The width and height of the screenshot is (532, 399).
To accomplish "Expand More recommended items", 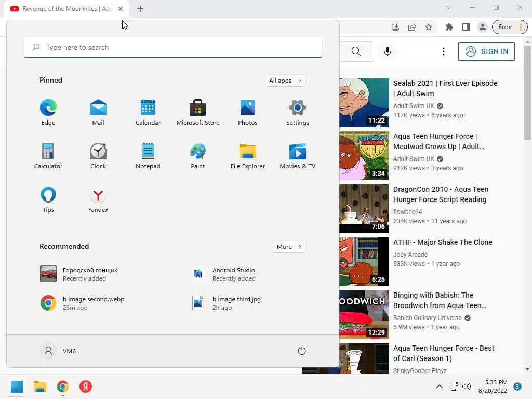I will click(x=289, y=247).
